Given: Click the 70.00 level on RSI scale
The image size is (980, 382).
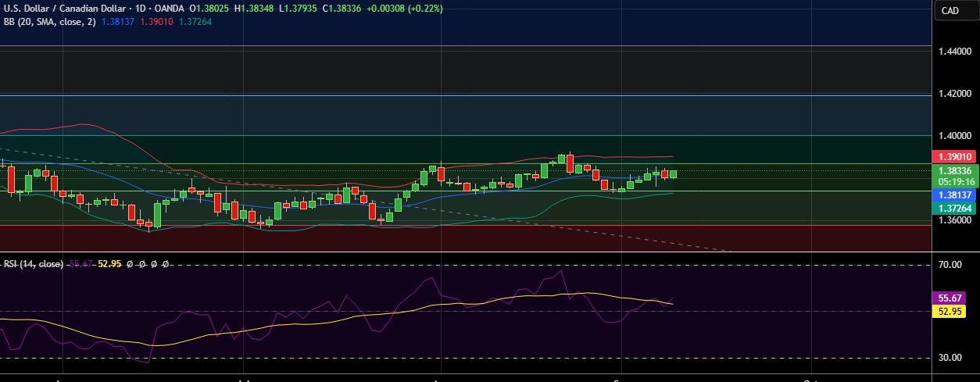Looking at the screenshot, I should tap(950, 265).
